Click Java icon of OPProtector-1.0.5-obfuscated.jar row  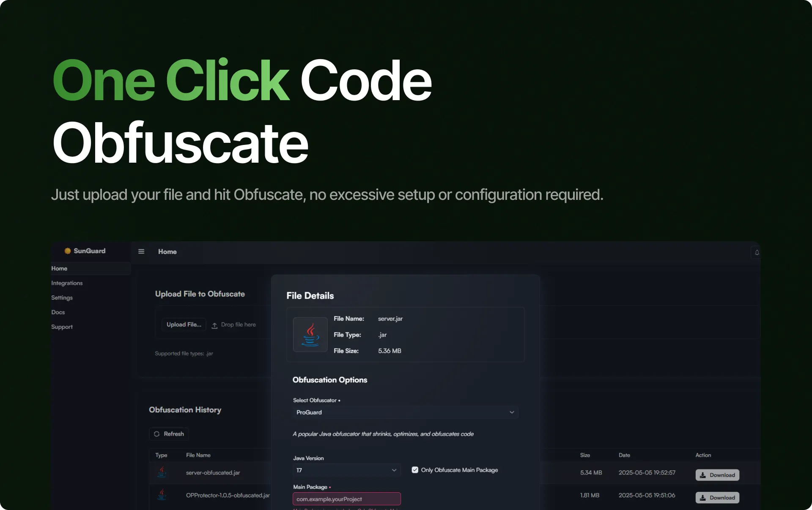pos(162,494)
